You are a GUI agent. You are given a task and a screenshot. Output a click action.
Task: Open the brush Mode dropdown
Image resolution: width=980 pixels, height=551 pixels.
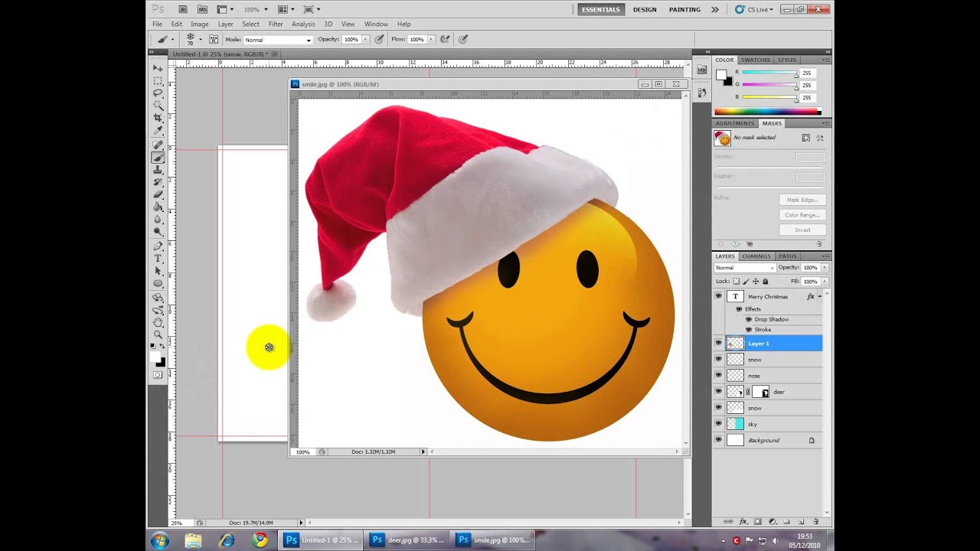(278, 39)
